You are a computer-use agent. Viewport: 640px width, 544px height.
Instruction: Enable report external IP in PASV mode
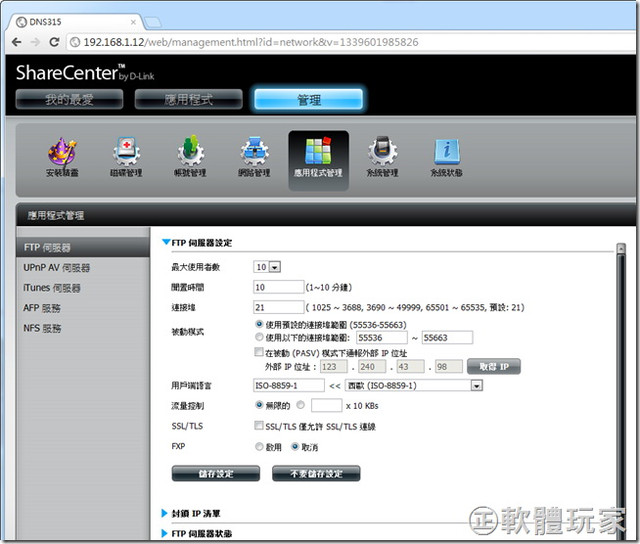[x=259, y=352]
